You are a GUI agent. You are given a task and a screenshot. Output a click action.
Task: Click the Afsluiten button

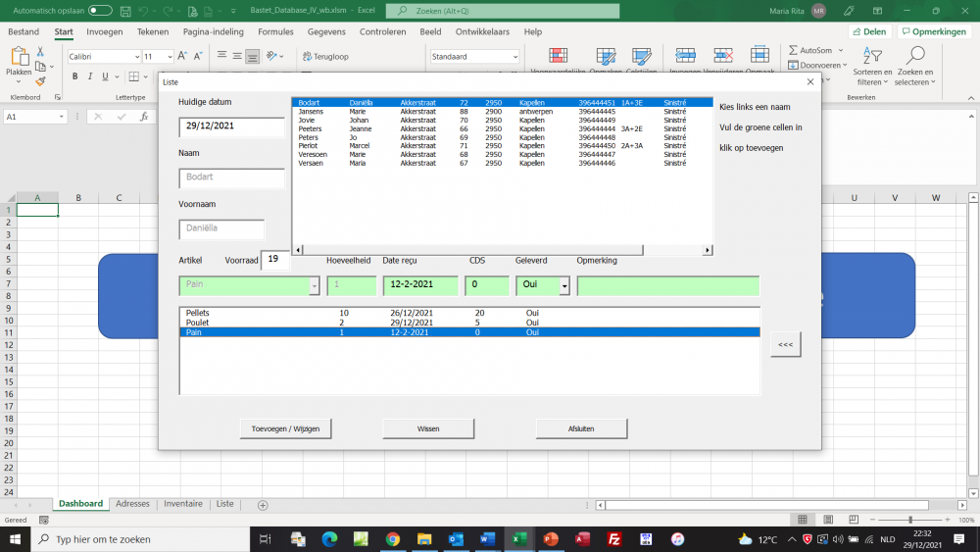point(581,428)
